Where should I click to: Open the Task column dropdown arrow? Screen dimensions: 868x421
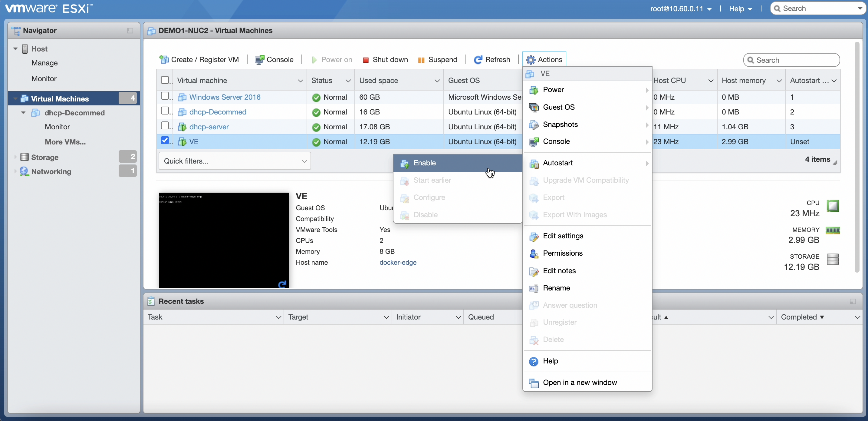click(278, 317)
